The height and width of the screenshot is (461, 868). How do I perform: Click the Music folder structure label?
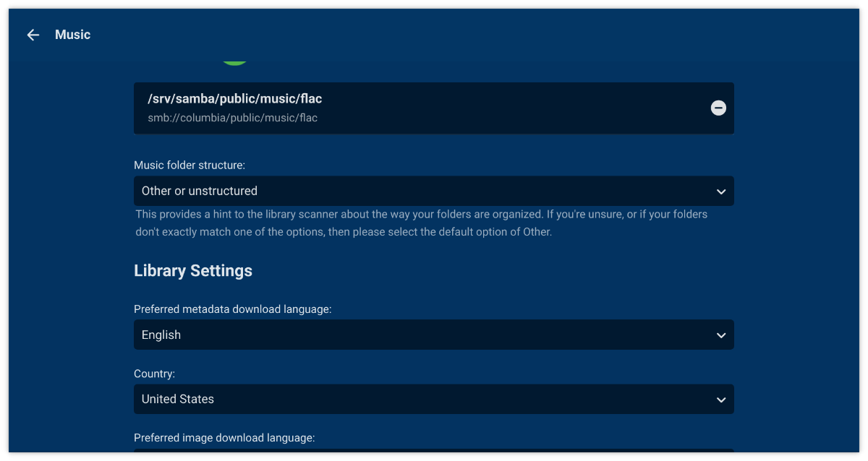190,165
